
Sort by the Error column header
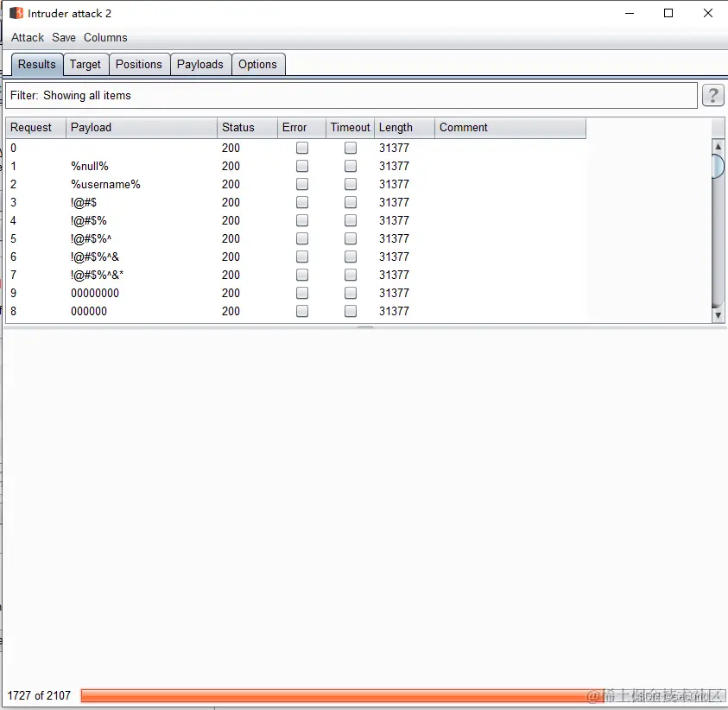point(301,128)
